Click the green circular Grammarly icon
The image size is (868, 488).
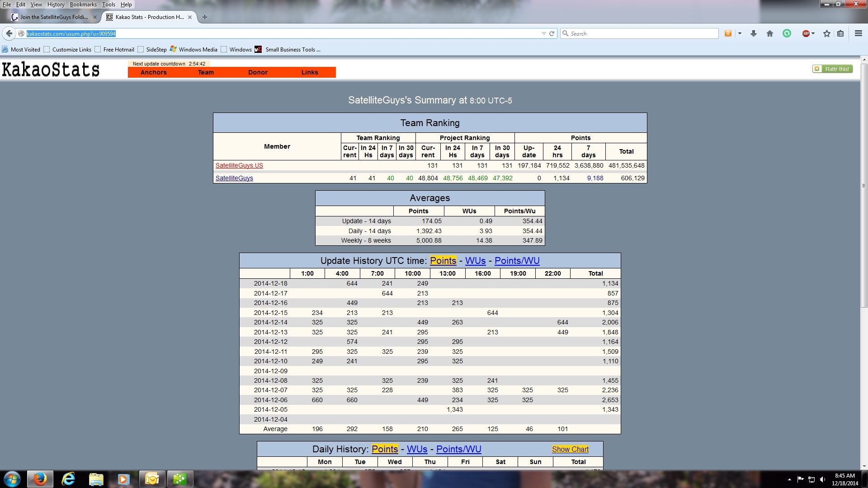tap(787, 33)
